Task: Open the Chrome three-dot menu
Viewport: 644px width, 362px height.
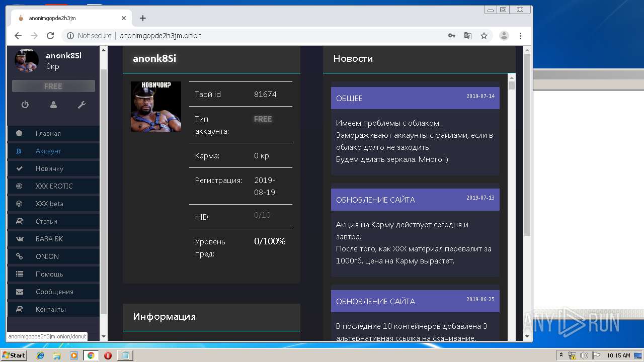Action: tap(520, 36)
